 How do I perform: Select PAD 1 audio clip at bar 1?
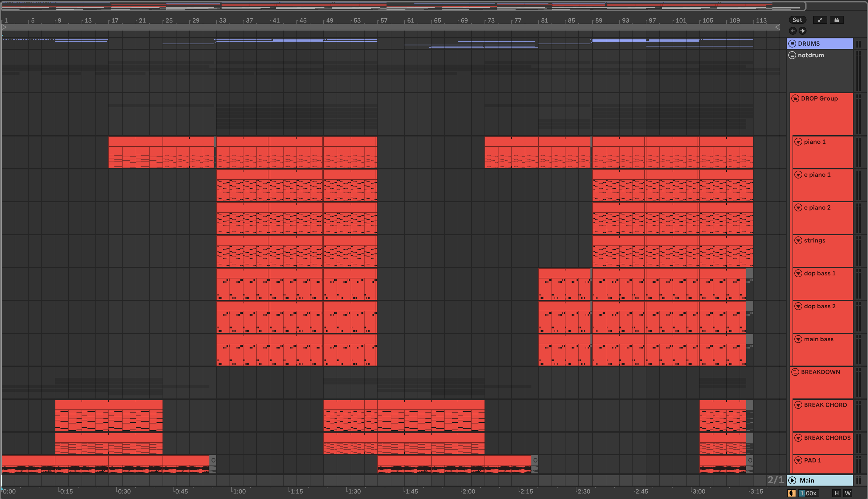(x=28, y=464)
